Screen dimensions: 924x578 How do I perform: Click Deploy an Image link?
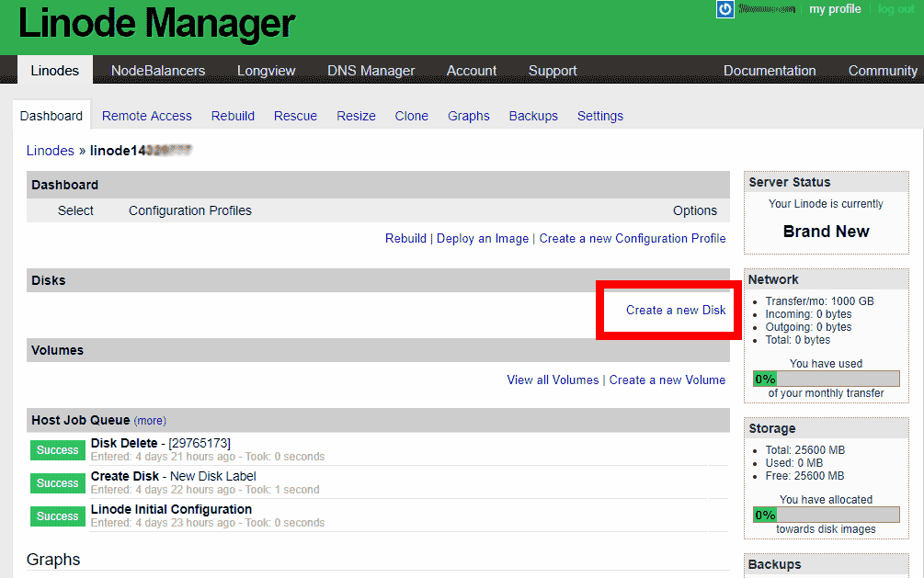tap(483, 238)
